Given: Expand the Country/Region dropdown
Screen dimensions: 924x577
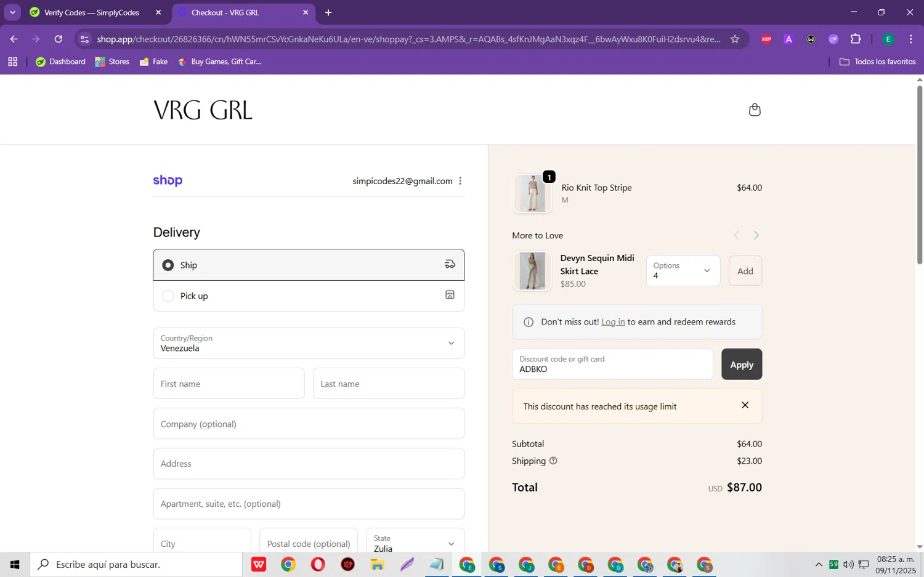Looking at the screenshot, I should point(309,343).
